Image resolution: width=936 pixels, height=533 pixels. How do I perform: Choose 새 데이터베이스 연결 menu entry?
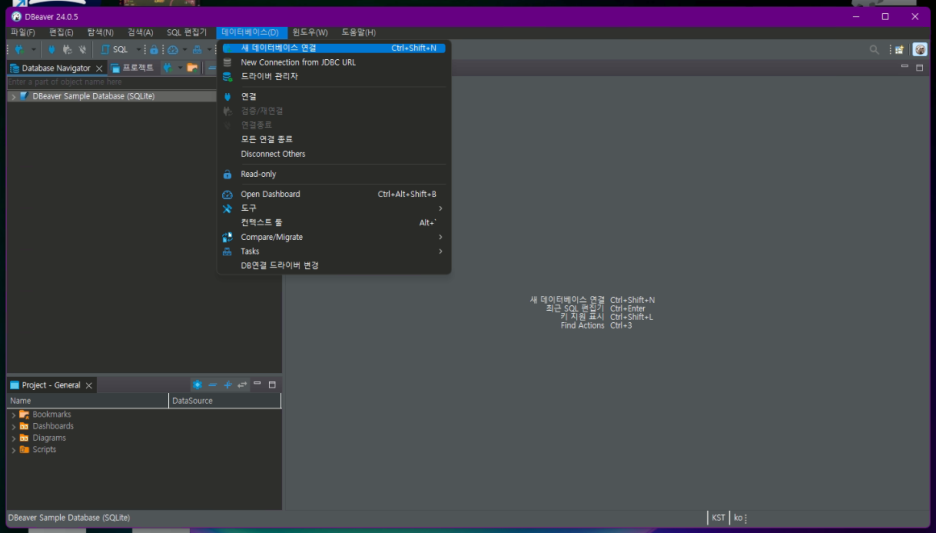(334, 48)
